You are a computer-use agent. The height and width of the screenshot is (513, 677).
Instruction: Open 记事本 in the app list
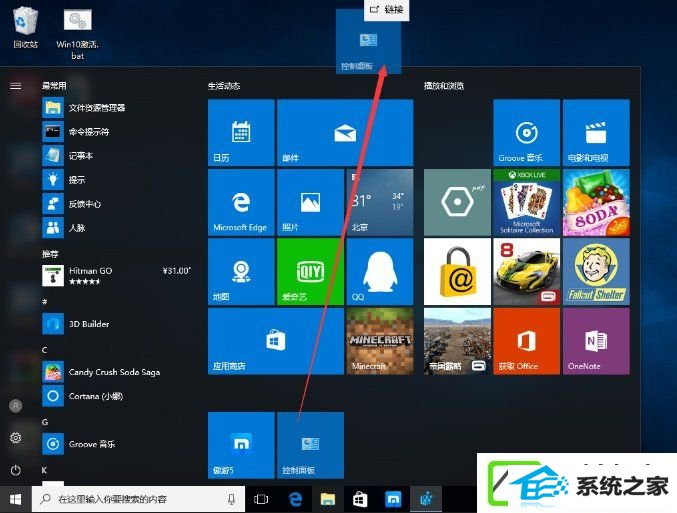[x=117, y=156]
